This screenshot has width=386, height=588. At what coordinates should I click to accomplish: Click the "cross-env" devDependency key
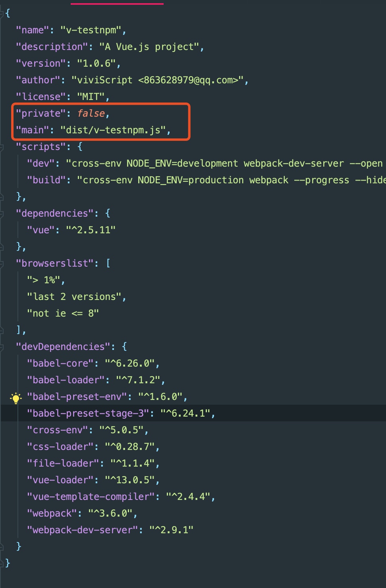coord(58,430)
